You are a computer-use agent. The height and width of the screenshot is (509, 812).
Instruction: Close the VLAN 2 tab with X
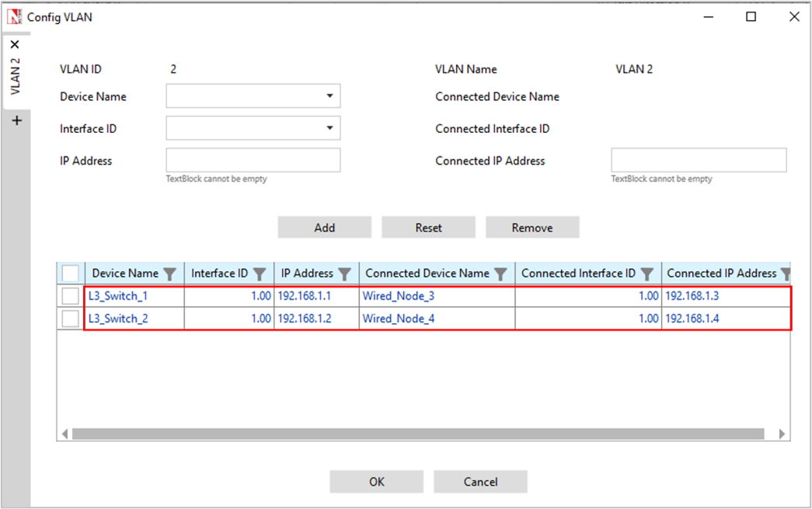pos(15,44)
